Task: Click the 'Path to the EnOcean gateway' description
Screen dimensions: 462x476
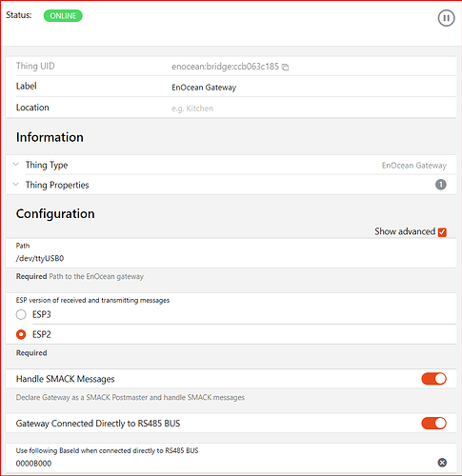Action: pyautogui.click(x=96, y=276)
